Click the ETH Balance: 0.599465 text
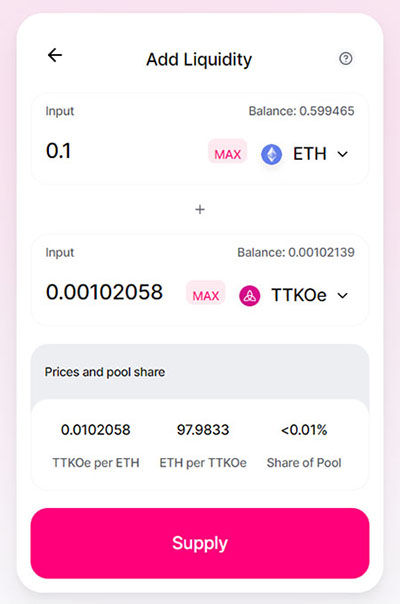 click(x=301, y=111)
